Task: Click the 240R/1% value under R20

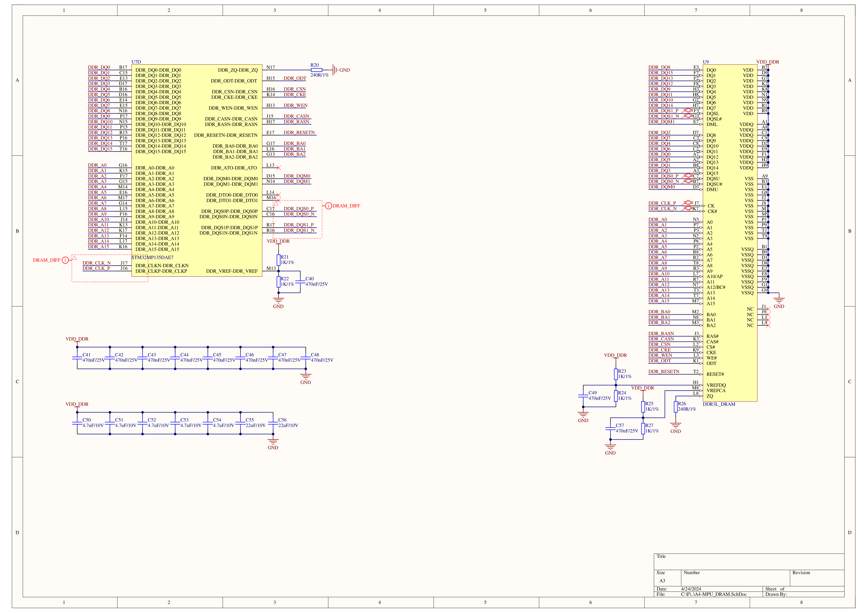Action: tap(319, 75)
